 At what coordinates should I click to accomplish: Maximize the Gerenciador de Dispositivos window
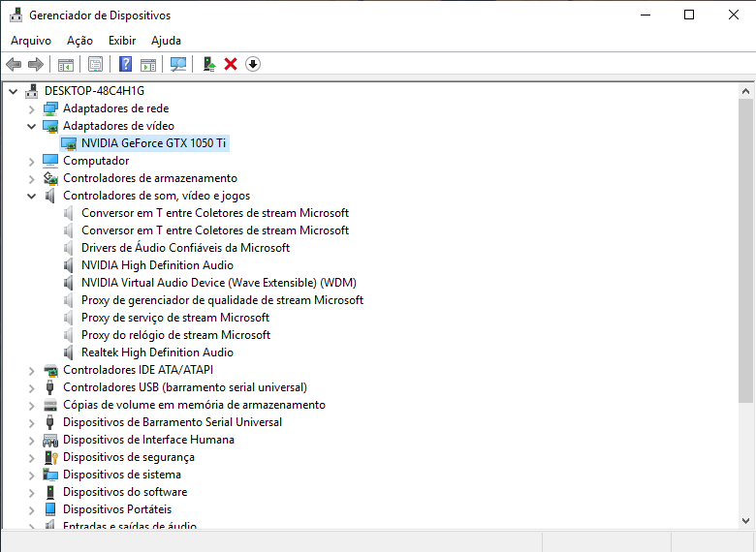click(x=689, y=15)
